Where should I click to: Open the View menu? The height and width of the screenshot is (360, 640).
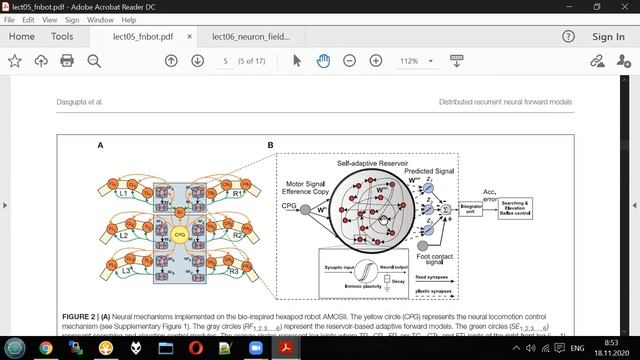coord(49,20)
